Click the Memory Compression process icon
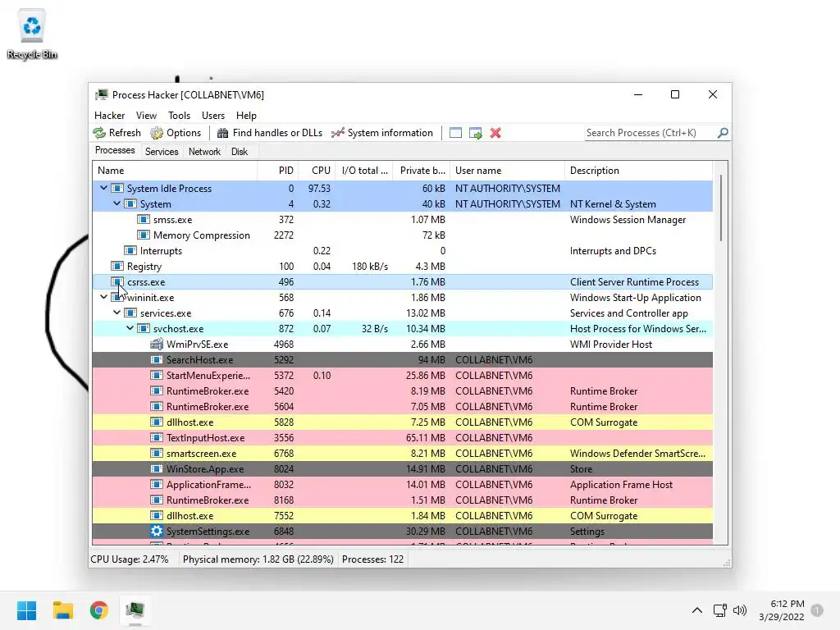This screenshot has height=630, width=840. (x=143, y=235)
